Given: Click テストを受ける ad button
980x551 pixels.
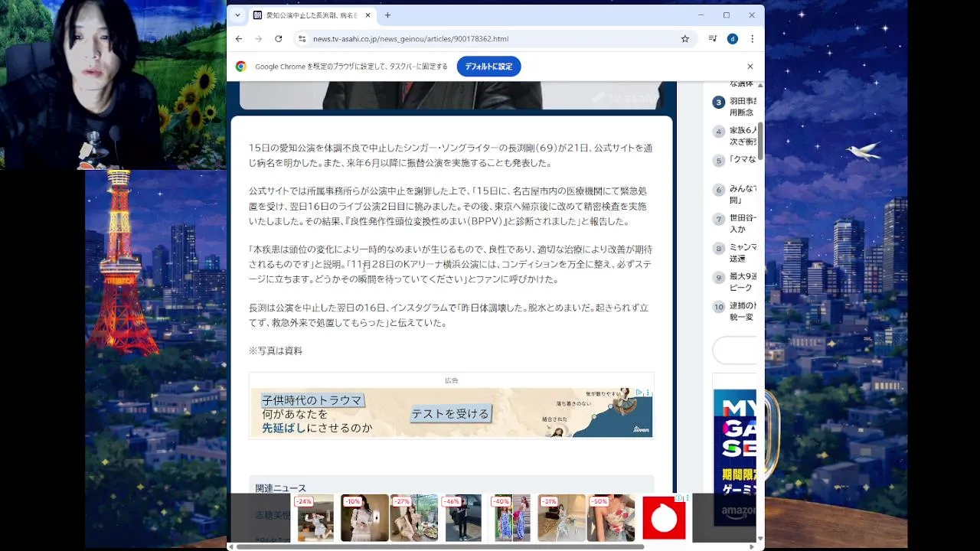Looking at the screenshot, I should 450,414.
